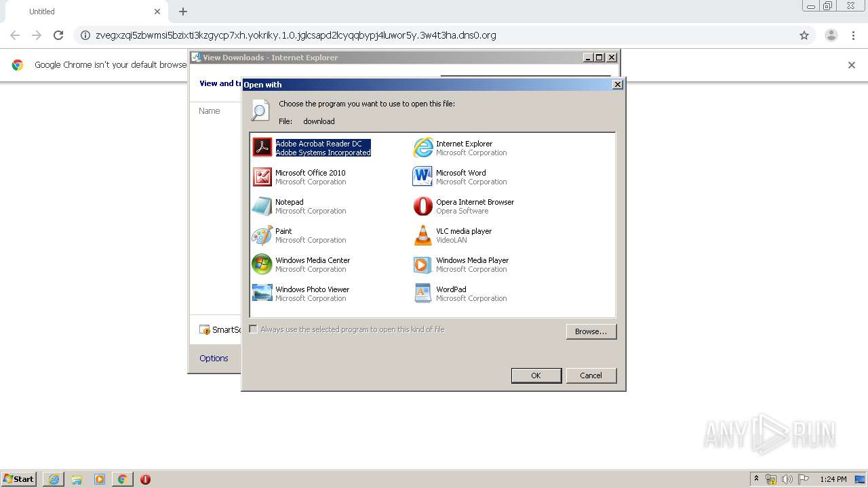
Task: Select the Adobe Acrobat Reader DC icon
Action: 262,147
